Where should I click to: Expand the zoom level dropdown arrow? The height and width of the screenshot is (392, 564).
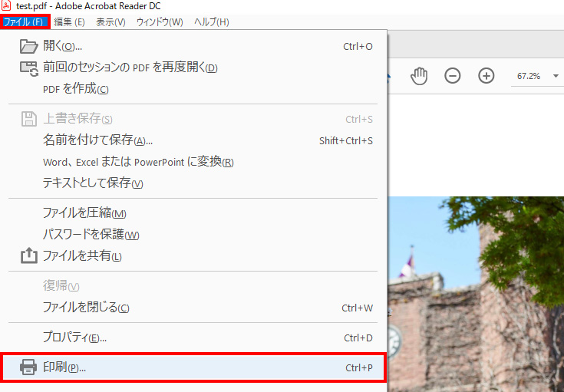coord(555,76)
